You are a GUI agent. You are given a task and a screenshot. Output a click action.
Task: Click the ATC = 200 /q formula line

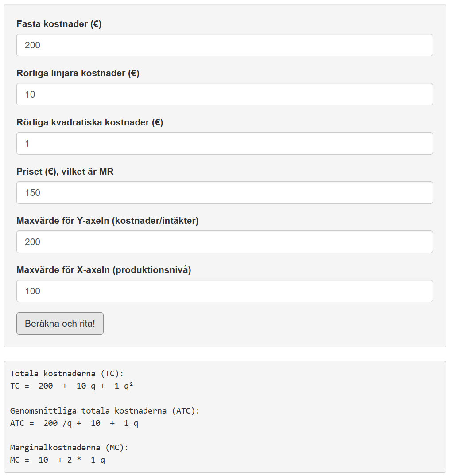(x=74, y=423)
